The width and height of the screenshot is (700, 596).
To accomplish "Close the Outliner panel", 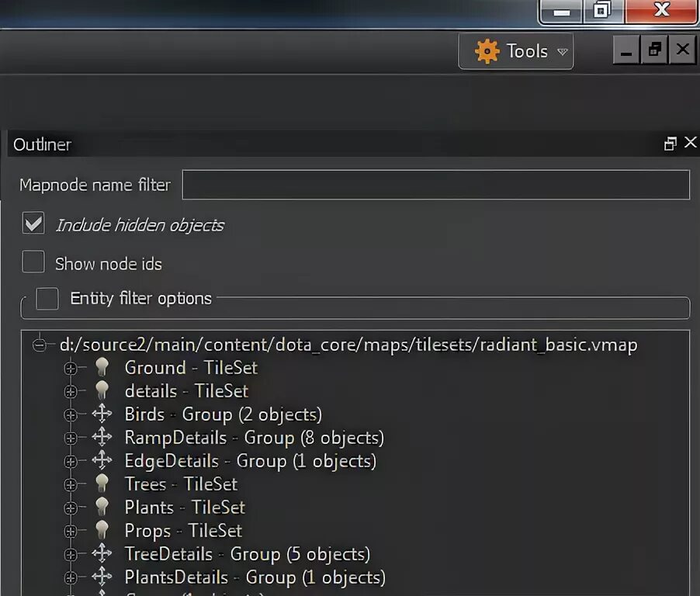I will (x=690, y=143).
